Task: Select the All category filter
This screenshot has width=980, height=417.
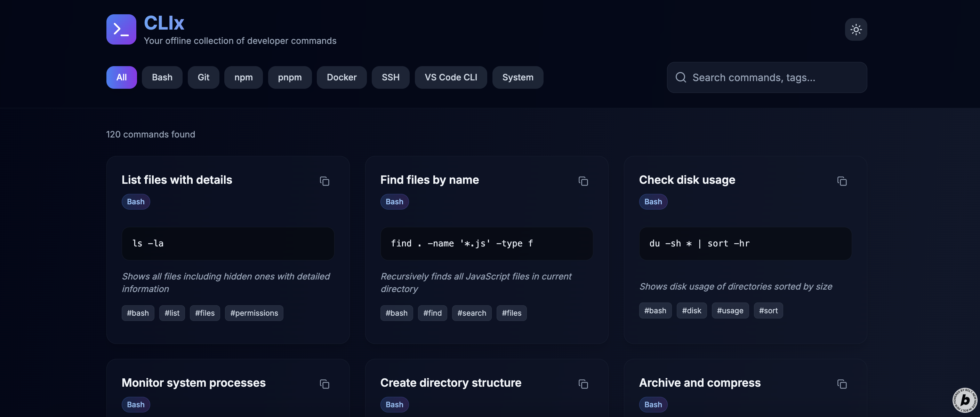Action: tap(121, 77)
